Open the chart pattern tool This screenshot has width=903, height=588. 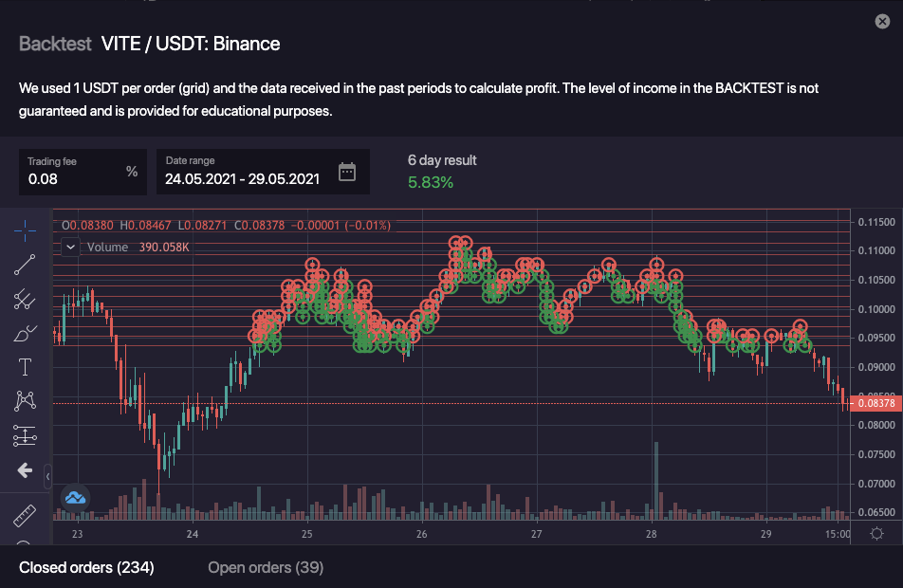click(x=26, y=401)
